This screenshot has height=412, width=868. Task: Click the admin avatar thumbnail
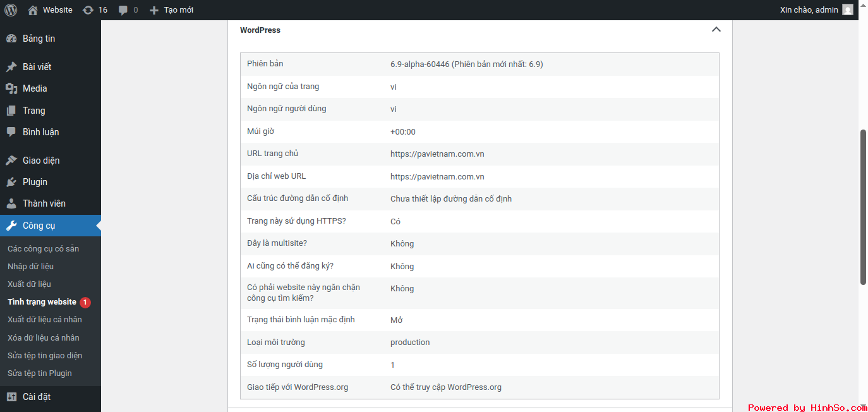pyautogui.click(x=847, y=10)
